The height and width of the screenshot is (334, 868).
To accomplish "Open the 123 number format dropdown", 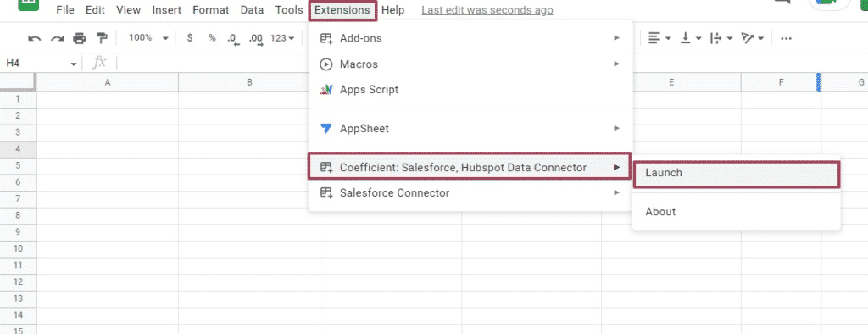I will coord(282,38).
